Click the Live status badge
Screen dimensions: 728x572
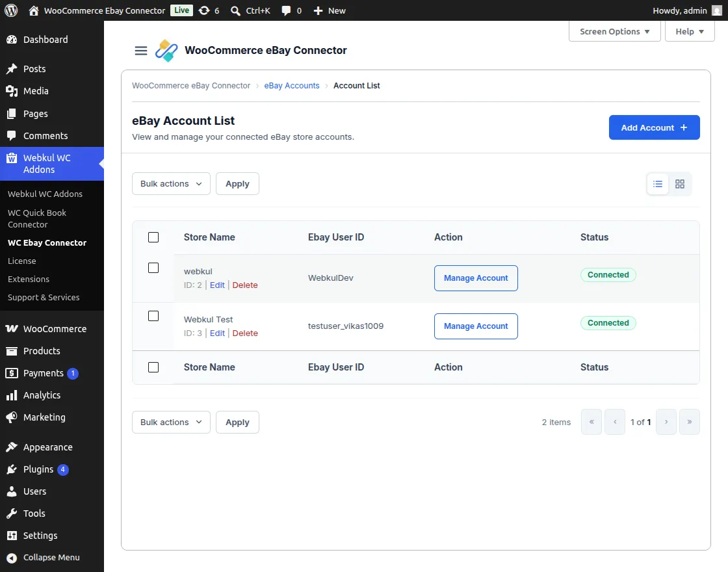tap(181, 10)
